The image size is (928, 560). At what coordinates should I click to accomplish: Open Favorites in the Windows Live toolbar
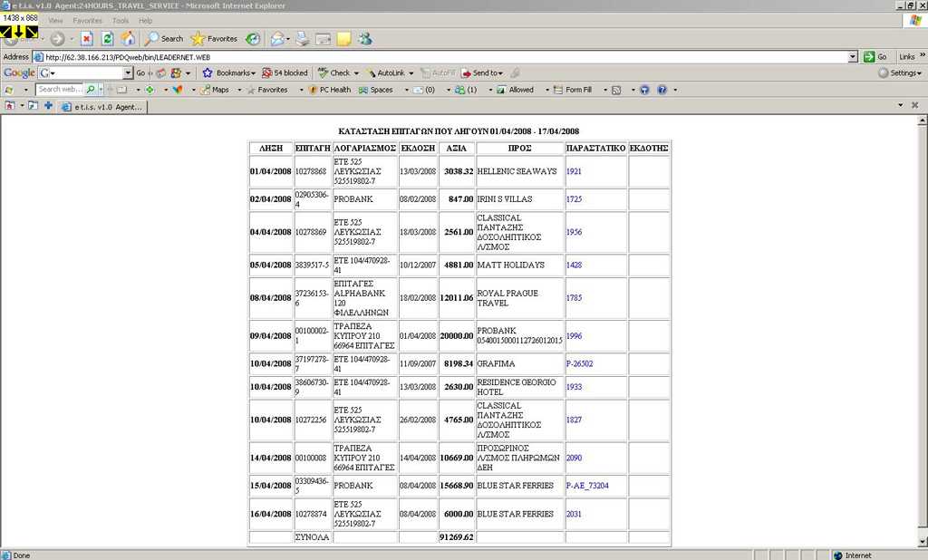tap(267, 90)
